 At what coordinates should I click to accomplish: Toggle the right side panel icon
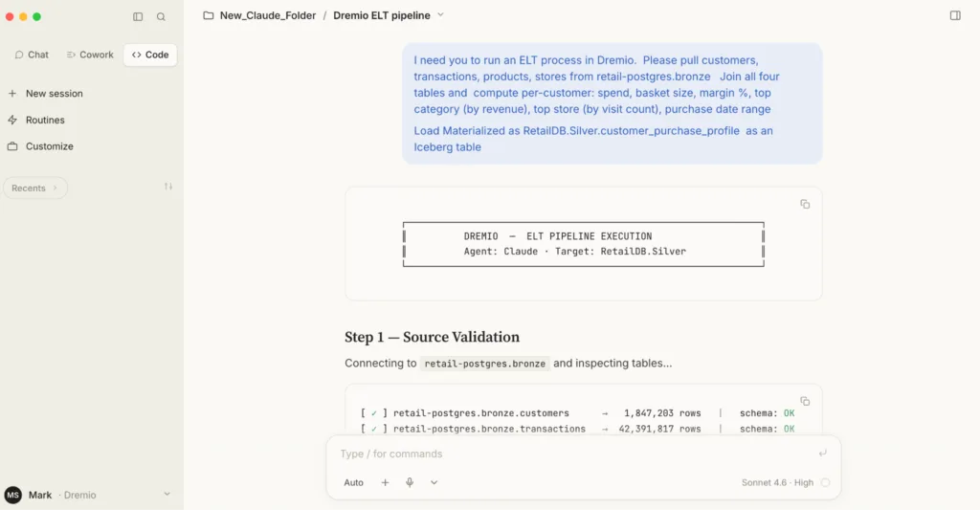[x=955, y=15]
